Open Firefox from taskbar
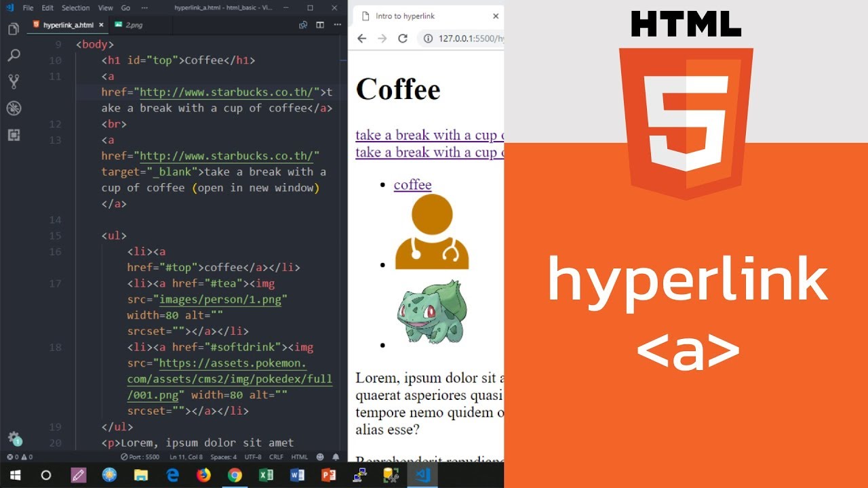Screen dimensions: 868x488 (203, 475)
